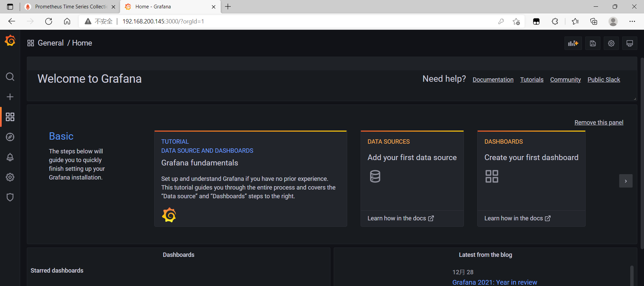Image resolution: width=644 pixels, height=286 pixels.
Task: Click the blog panel scrollbar
Action: point(632,276)
